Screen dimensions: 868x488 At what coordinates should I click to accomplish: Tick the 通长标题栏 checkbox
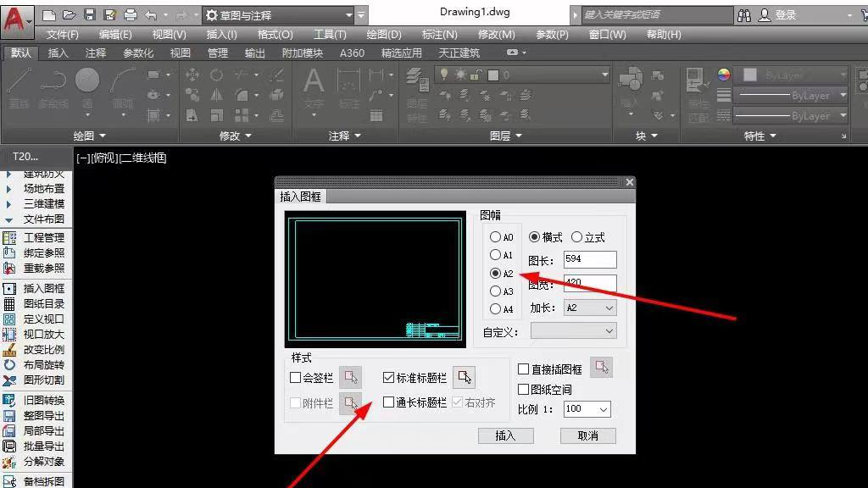pos(389,402)
